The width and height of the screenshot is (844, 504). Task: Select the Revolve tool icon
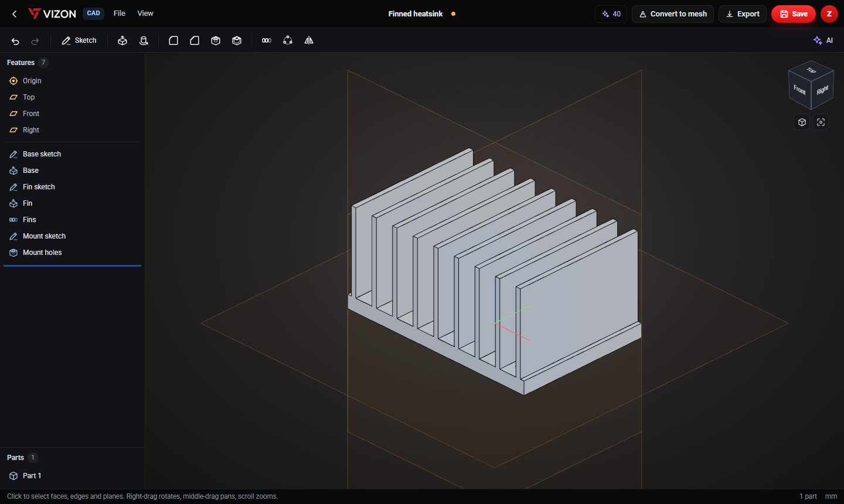[144, 40]
